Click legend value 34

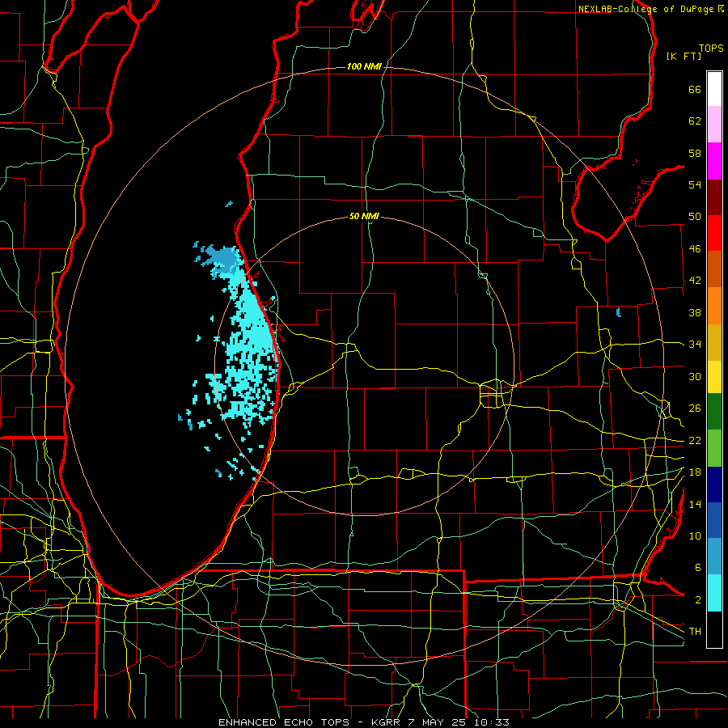695,345
